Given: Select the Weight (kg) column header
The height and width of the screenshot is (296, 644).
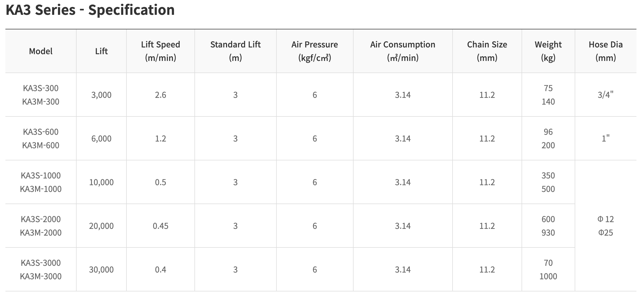Looking at the screenshot, I should click(548, 51).
